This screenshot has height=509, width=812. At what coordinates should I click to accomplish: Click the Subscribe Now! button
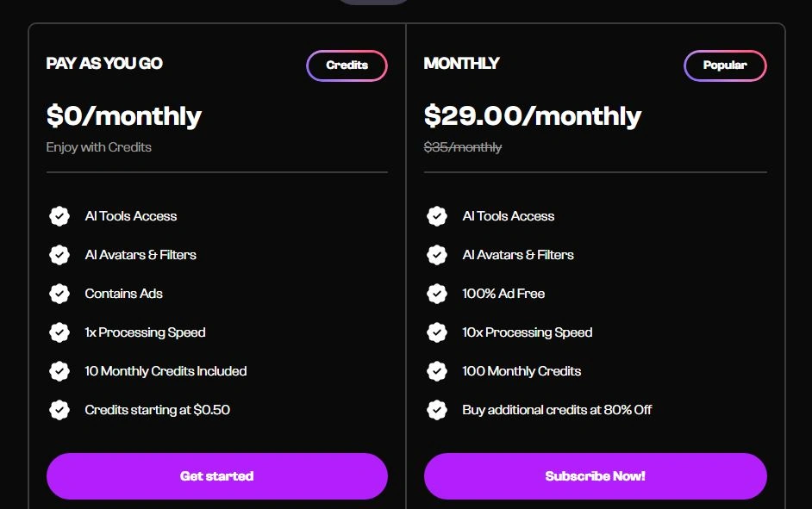click(x=595, y=476)
